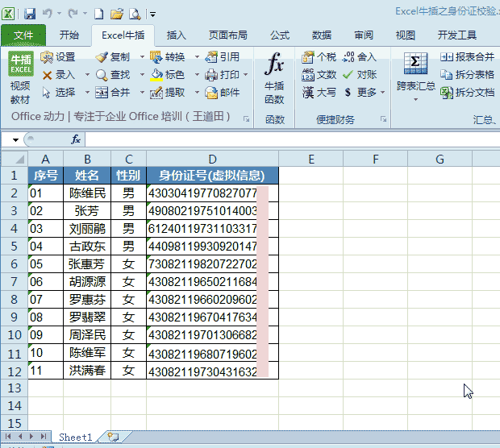
Task: Switch to the 插入 ribbon tab
Action: point(176,35)
